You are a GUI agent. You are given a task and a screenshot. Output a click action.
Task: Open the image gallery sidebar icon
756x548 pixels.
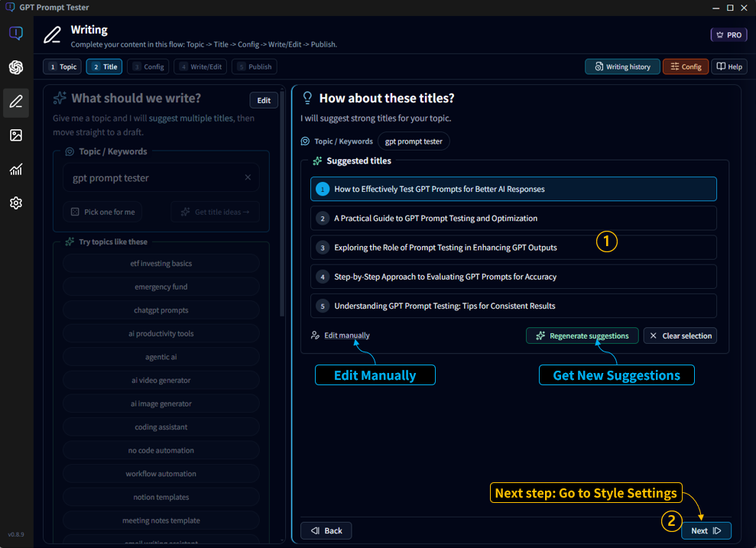(16, 135)
